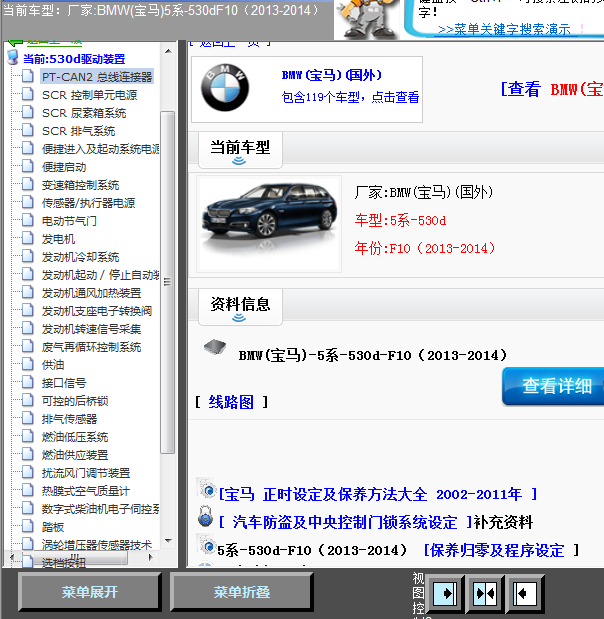Select 热膜式空气质量计 entry

[86, 491]
